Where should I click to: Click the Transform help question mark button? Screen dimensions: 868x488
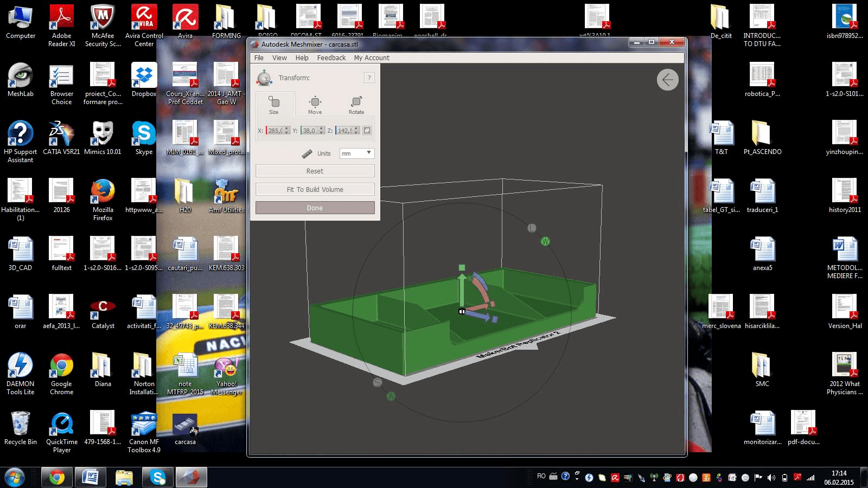[369, 78]
